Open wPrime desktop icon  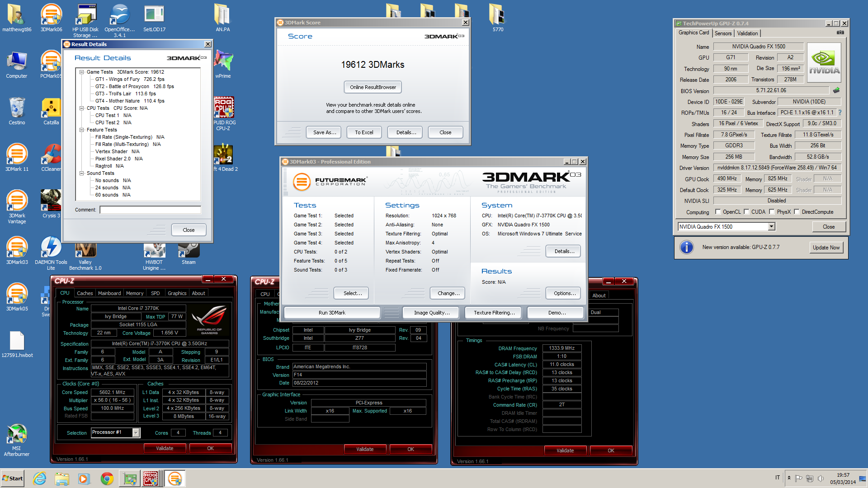(223, 65)
